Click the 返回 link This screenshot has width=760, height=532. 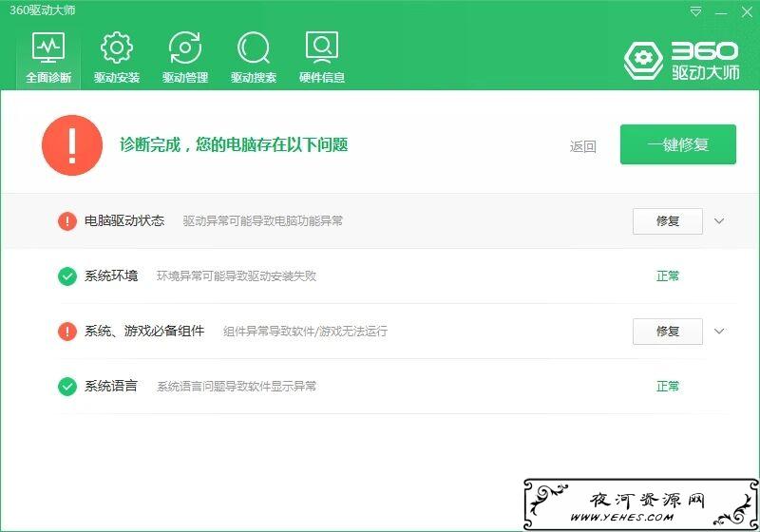point(582,146)
